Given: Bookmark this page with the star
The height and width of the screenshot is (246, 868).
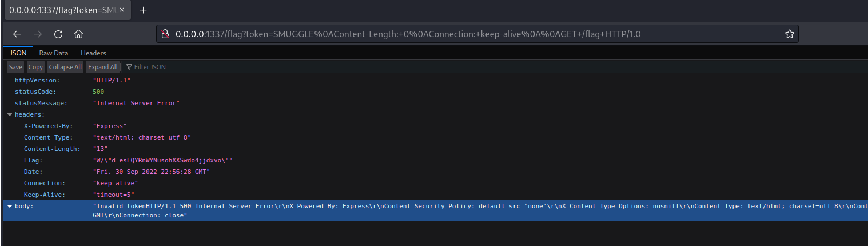Looking at the screenshot, I should 789,34.
